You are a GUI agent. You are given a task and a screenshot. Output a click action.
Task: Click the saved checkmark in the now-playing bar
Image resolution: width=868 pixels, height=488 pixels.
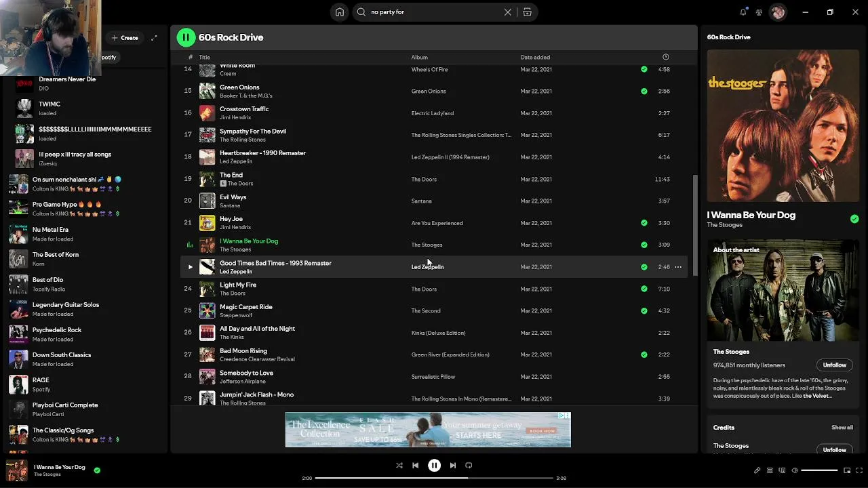(97, 470)
